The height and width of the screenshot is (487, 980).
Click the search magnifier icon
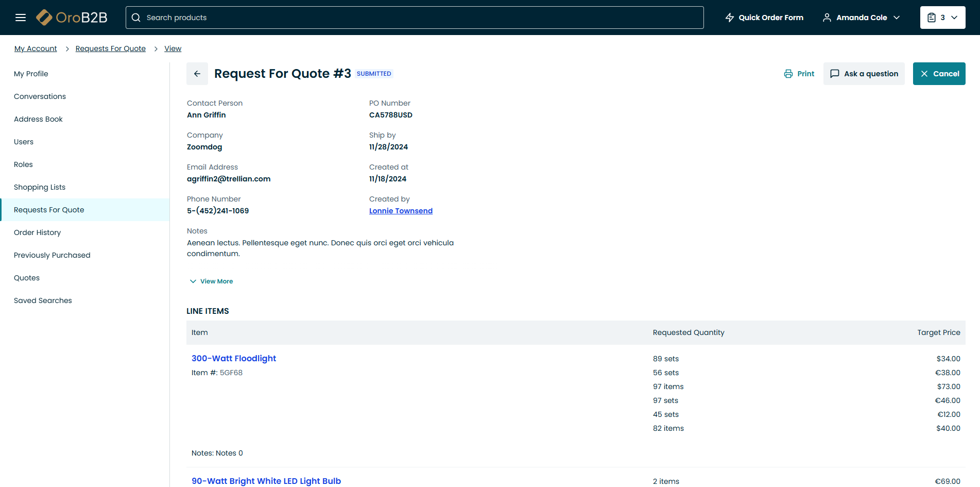tap(136, 18)
